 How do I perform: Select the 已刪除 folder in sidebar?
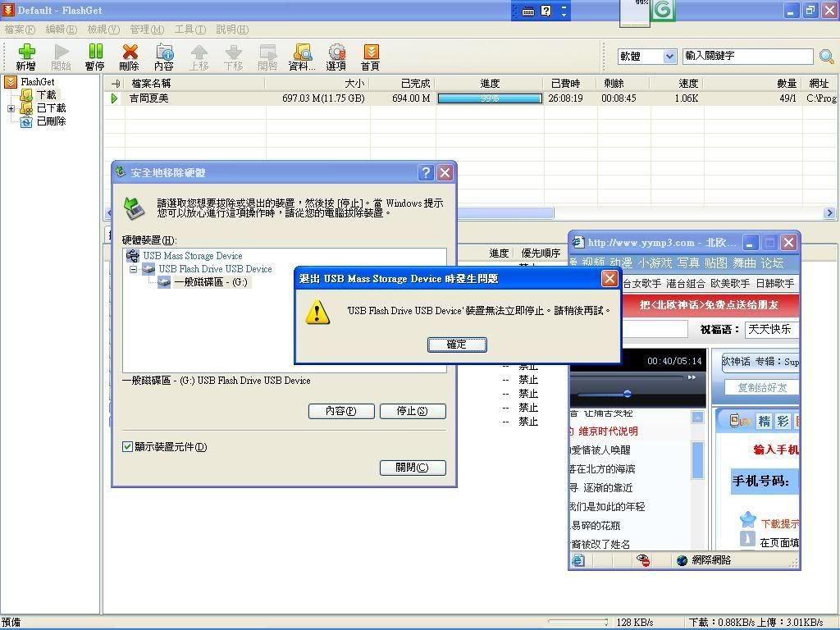tap(51, 121)
